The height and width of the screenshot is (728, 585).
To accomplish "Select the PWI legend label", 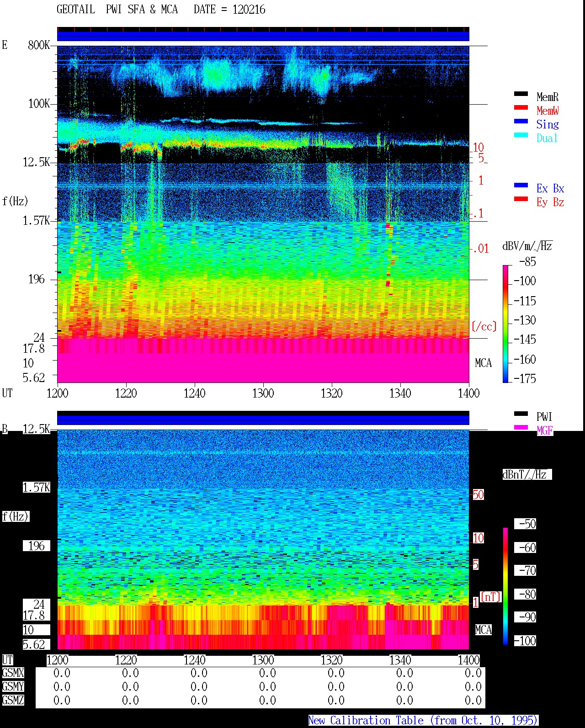I will pos(544,417).
